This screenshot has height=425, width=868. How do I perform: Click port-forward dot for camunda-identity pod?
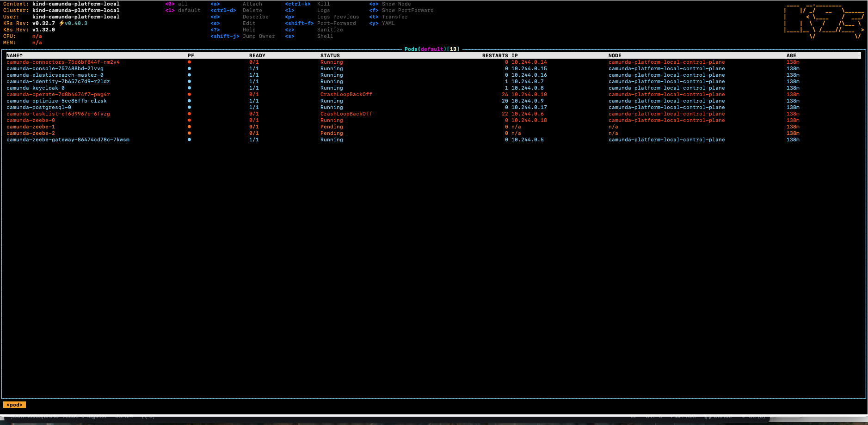(x=189, y=81)
